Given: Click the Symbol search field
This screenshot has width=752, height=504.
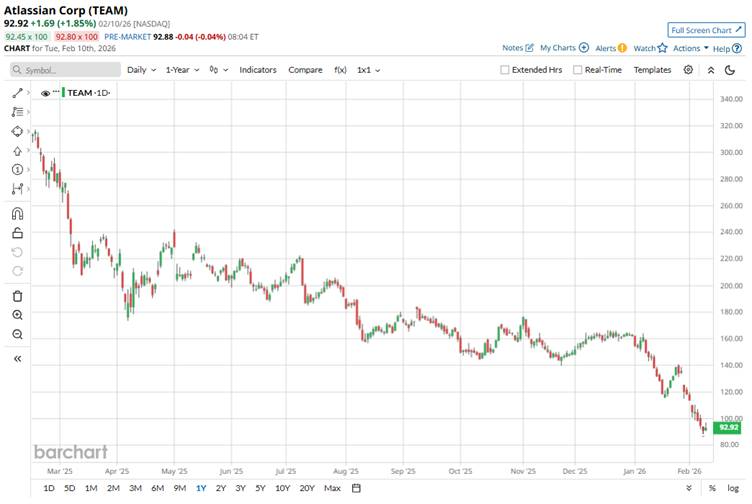Looking at the screenshot, I should 65,70.
